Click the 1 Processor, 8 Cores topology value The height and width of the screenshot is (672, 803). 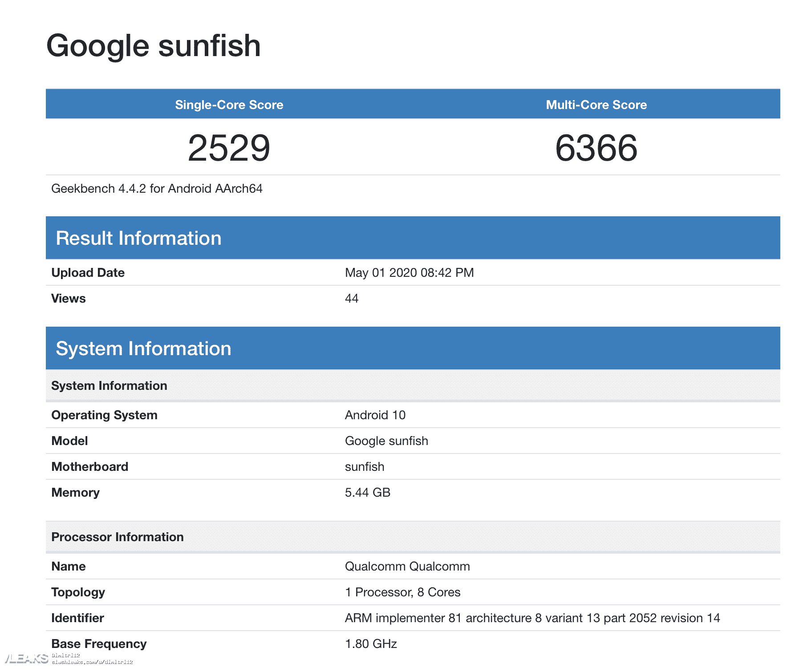point(402,592)
